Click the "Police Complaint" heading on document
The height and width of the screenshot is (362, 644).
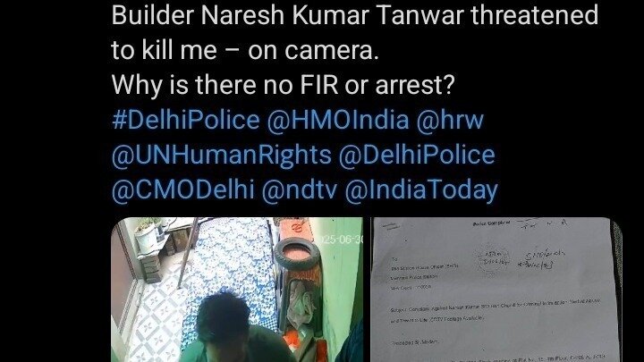(492, 223)
